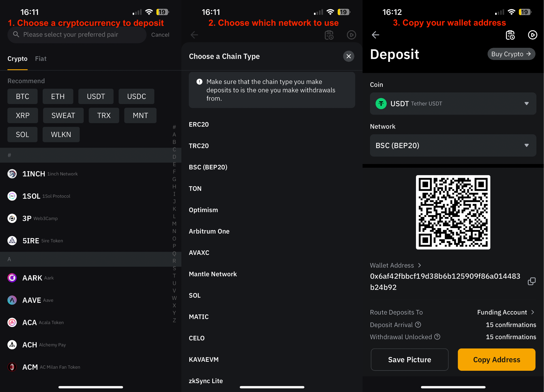This screenshot has width=544, height=392.
Task: Choose recommended WLKN chip
Action: 61,135
